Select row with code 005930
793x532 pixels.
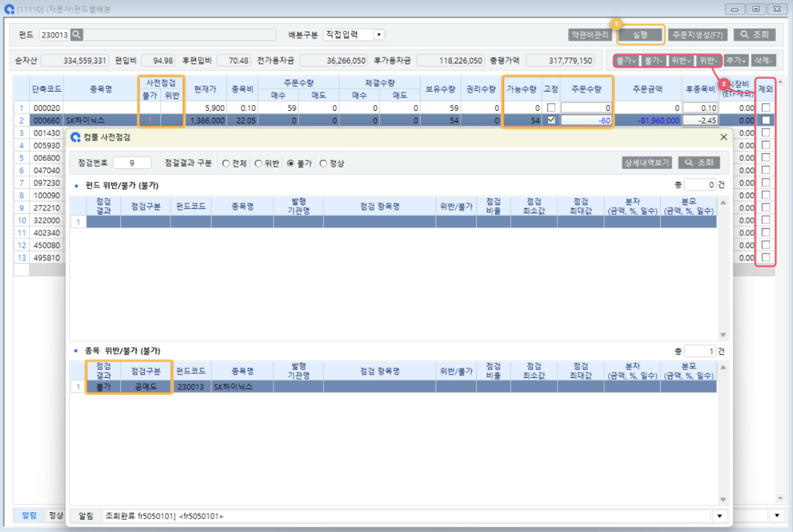pos(46,145)
